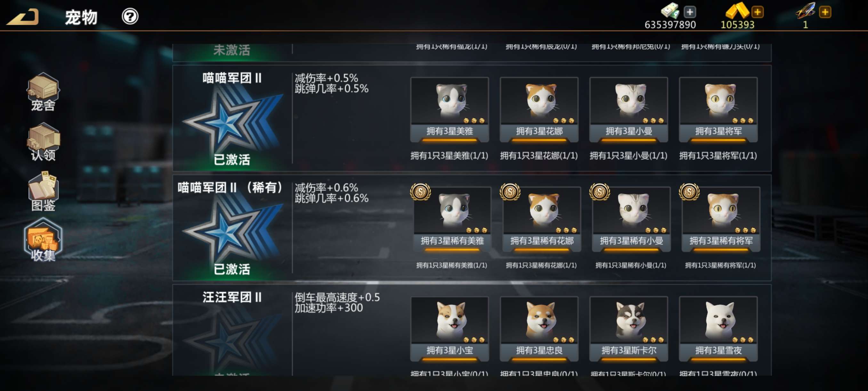
Task: Select the 拥有3星小曼 cat card
Action: pos(629,110)
